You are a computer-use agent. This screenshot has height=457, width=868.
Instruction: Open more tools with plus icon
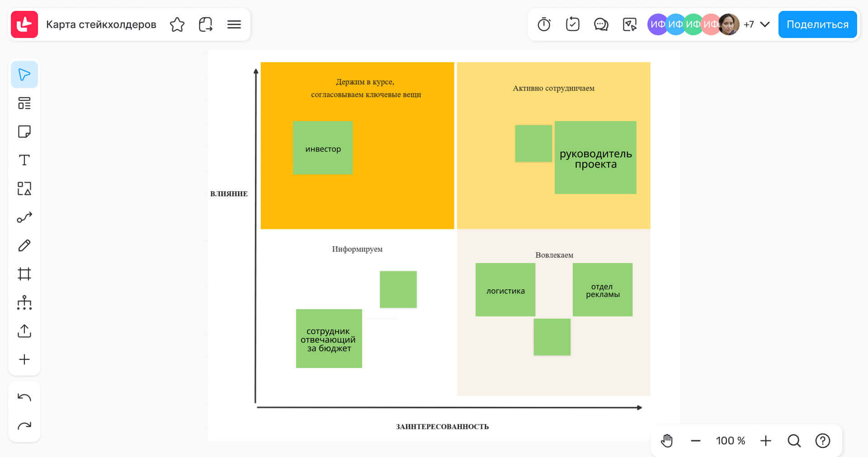pos(24,359)
